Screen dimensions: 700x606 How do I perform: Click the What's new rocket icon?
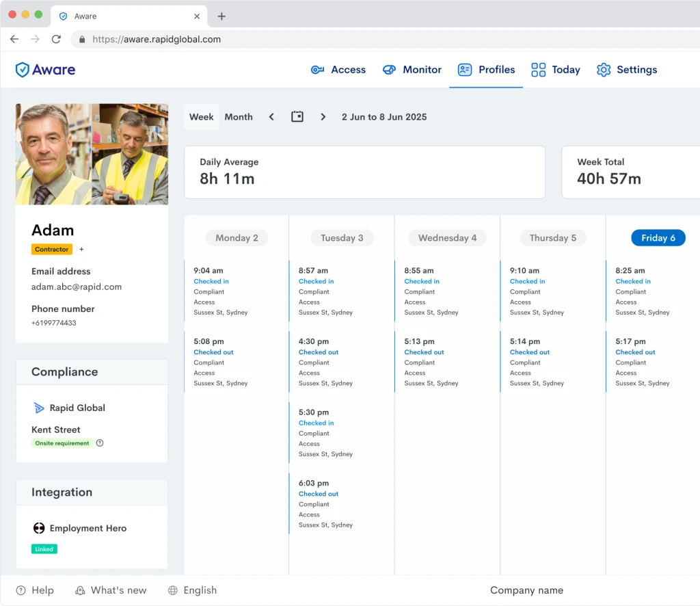80,590
